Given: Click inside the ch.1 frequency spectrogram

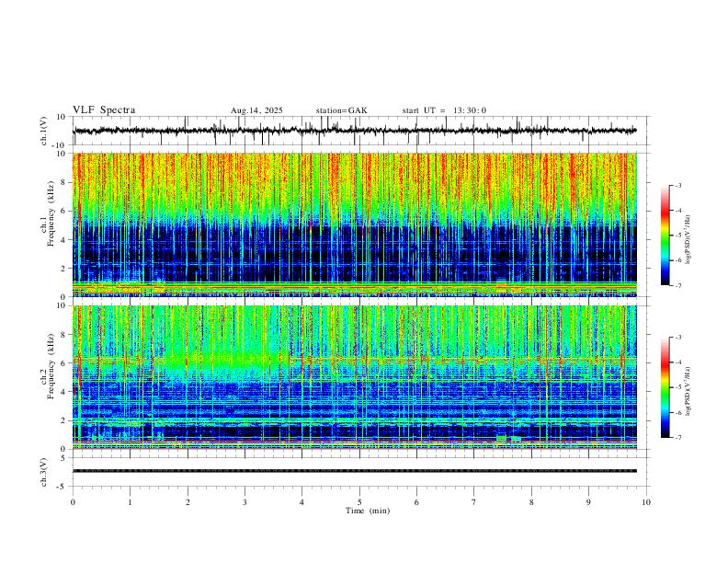Looking at the screenshot, I should click(355, 224).
